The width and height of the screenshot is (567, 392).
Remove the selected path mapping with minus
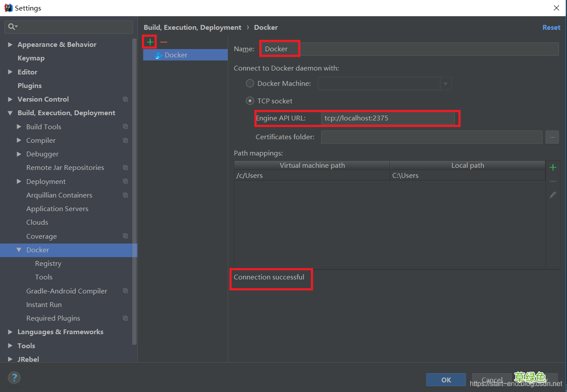click(553, 181)
